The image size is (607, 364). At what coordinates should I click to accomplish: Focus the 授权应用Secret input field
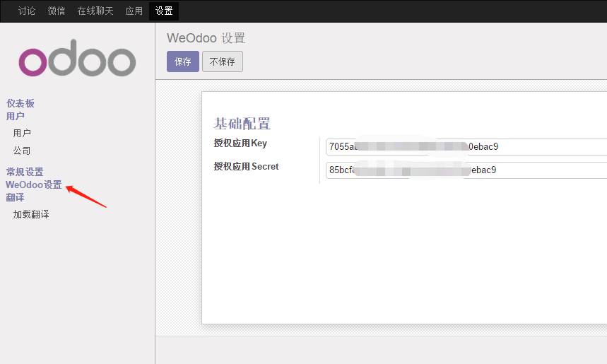point(466,170)
